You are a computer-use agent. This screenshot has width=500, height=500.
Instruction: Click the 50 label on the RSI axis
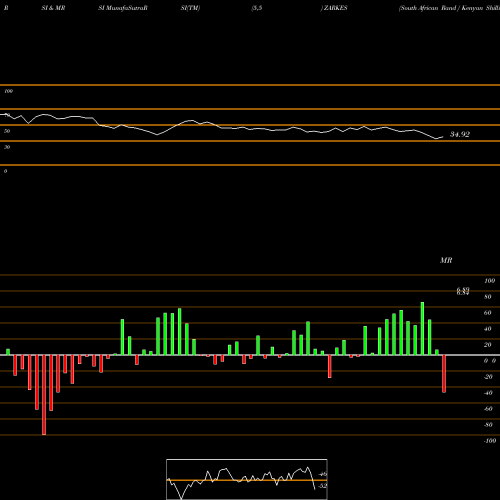pos(7,131)
